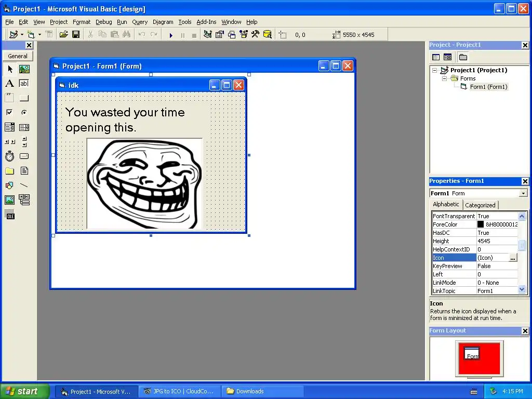Image resolution: width=532 pixels, height=399 pixels.
Task: Open Add Form dropdown arrow
Action: tap(39, 35)
